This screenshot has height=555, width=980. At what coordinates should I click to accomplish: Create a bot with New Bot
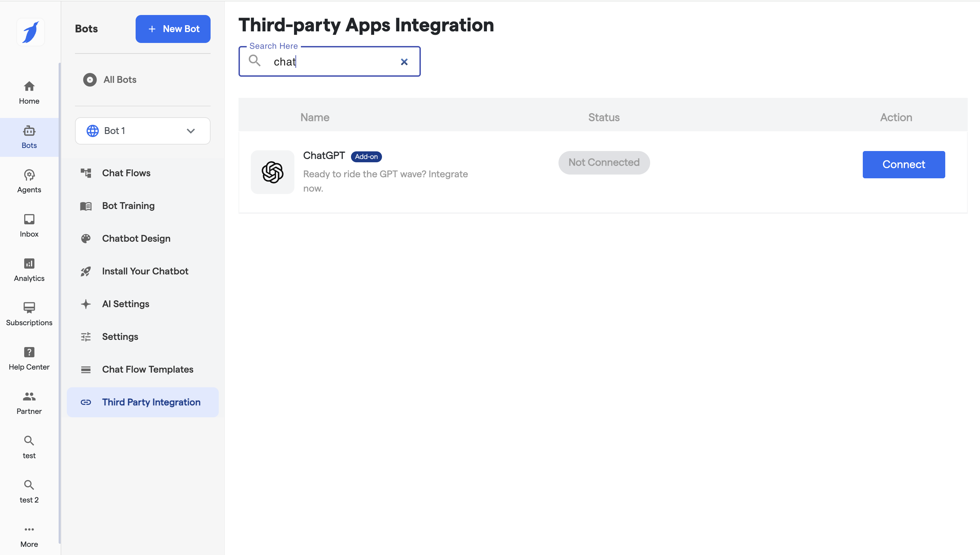(x=173, y=29)
